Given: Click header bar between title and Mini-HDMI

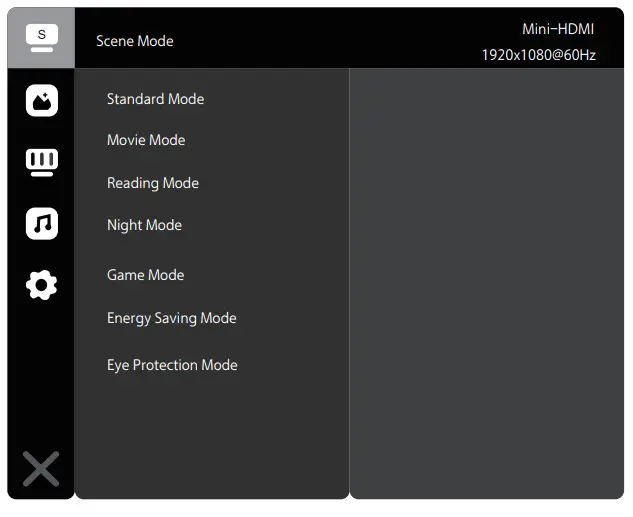Looking at the screenshot, I should pyautogui.click(x=330, y=40).
